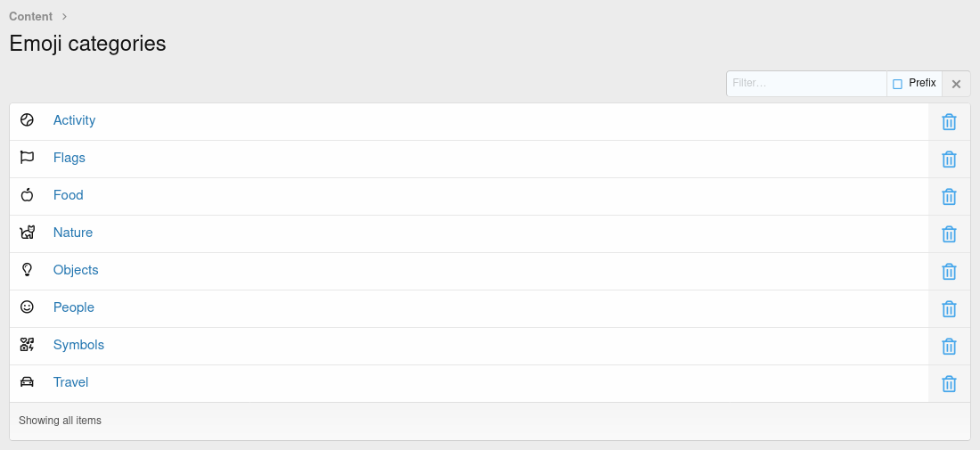Open the Content breadcrumb link
980x450 pixels.
coord(30,16)
